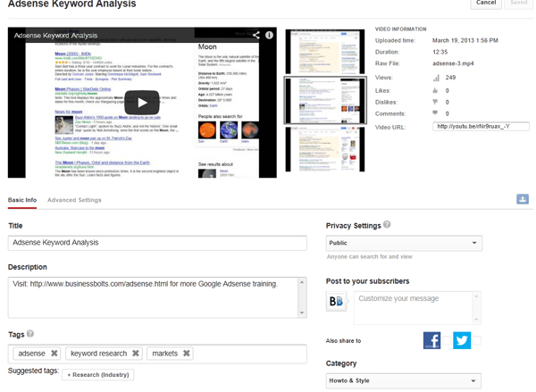The width and height of the screenshot is (536, 392).
Task: Open the Howto & Style category dropdown
Action: (404, 380)
